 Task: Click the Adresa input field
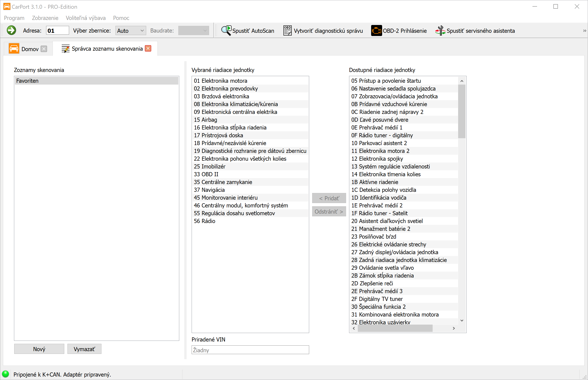[x=57, y=31]
